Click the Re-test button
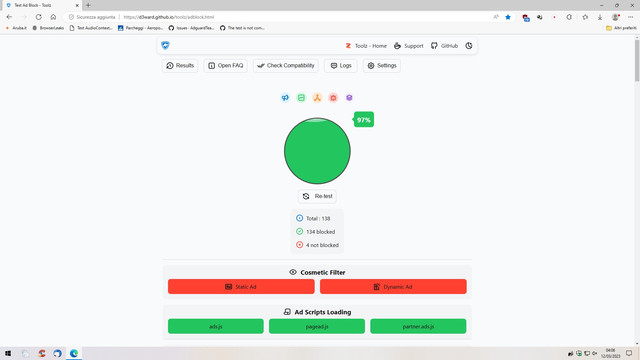This screenshot has width=640, height=360. click(x=317, y=196)
